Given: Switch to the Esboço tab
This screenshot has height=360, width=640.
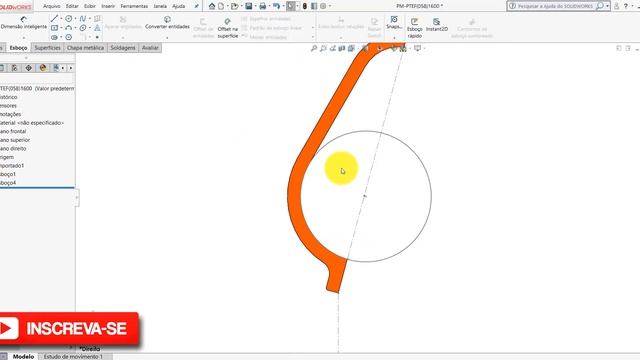Looking at the screenshot, I should 18,48.
